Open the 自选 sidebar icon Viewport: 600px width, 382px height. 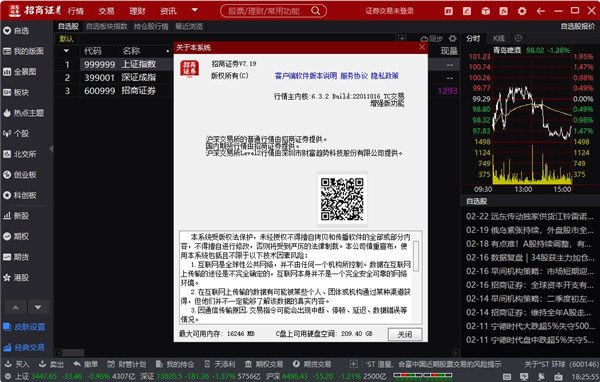(x=7, y=31)
